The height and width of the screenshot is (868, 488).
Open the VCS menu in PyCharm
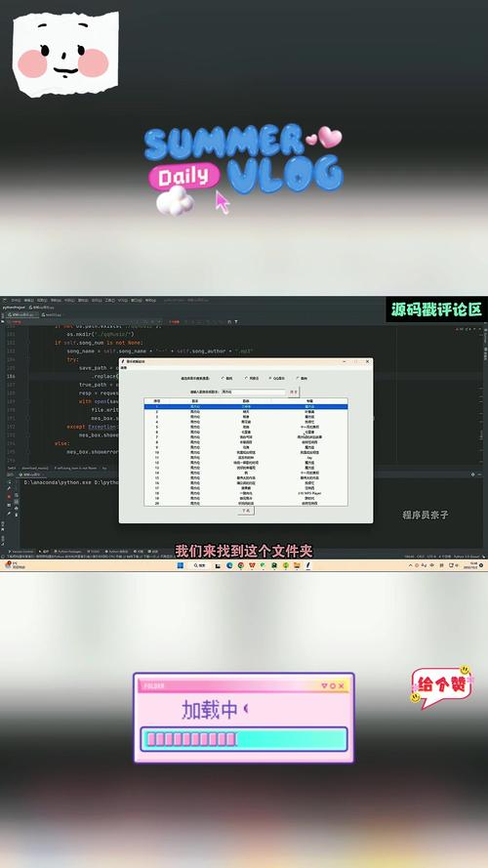coord(123,300)
